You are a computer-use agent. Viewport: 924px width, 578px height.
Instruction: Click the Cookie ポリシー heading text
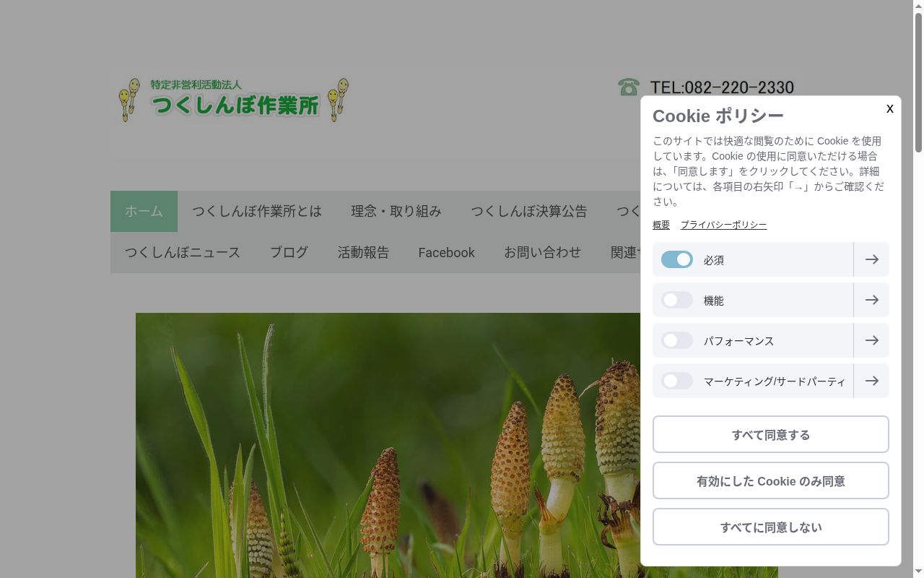[x=718, y=116]
